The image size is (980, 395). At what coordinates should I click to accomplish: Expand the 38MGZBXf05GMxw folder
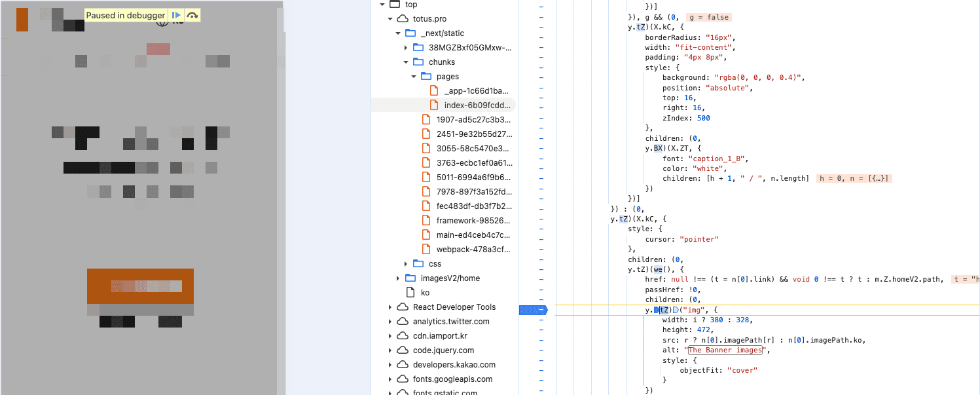click(407, 47)
